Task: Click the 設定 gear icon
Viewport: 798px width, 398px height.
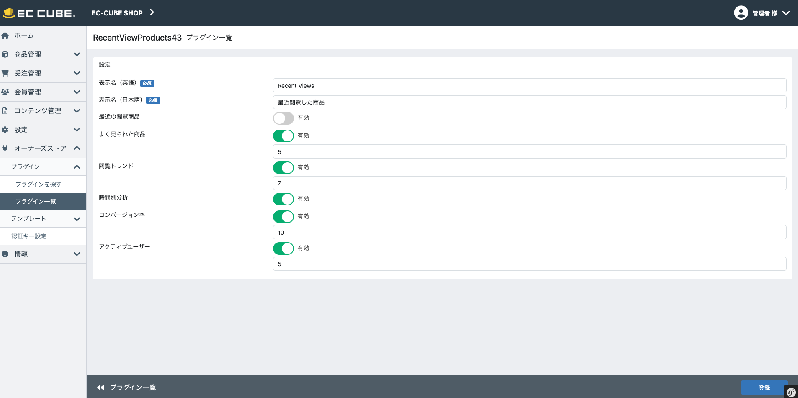Action: [x=5, y=129]
